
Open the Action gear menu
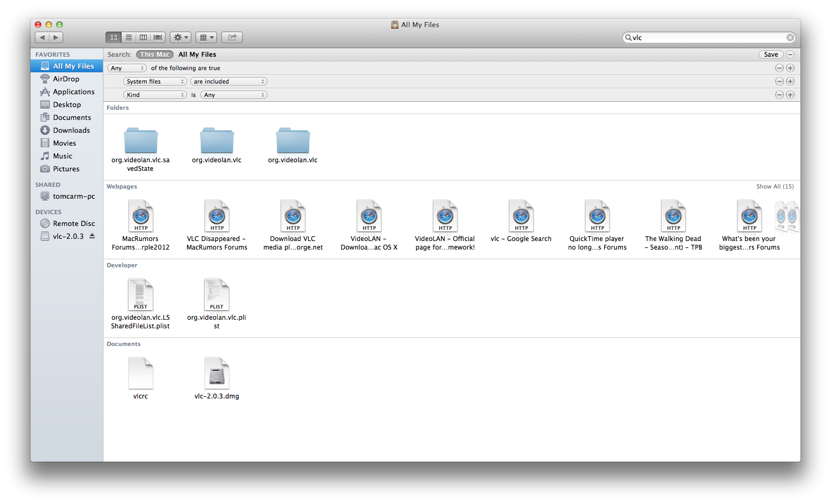[181, 37]
